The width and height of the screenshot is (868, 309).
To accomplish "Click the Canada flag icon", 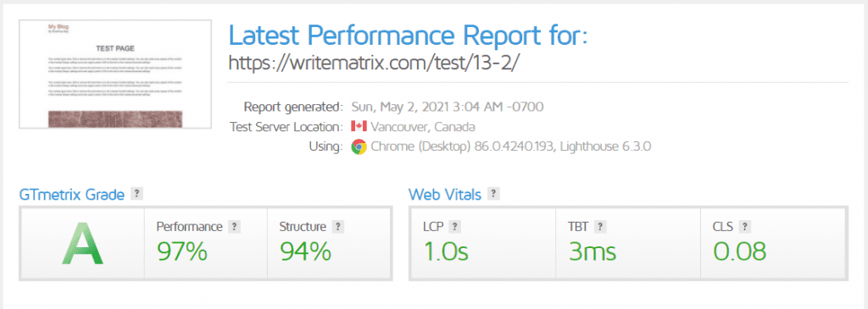I will [359, 127].
